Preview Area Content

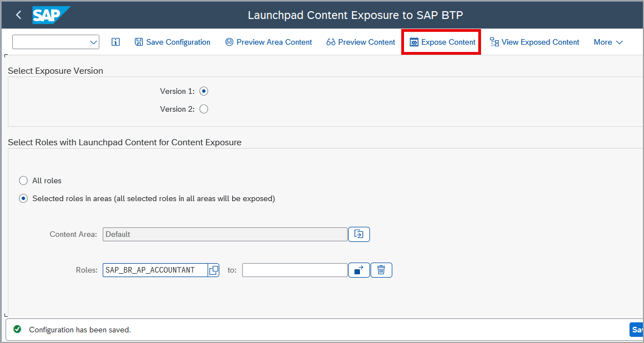point(268,42)
